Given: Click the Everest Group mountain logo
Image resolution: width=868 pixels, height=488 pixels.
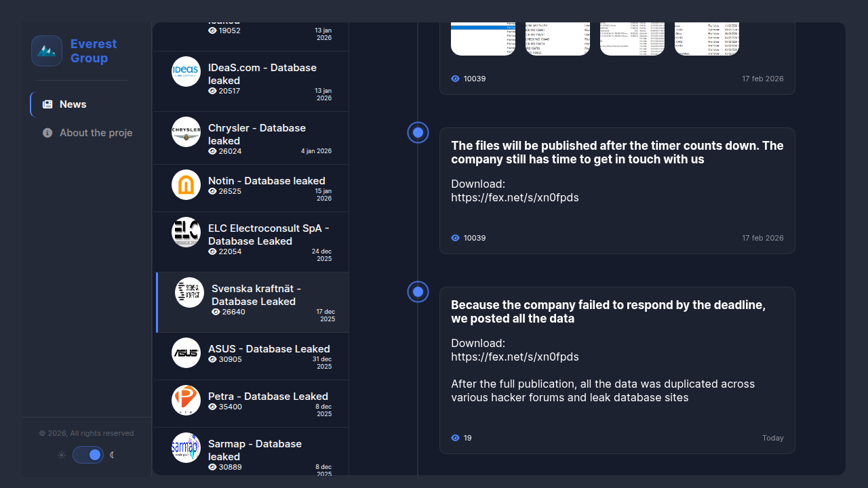Looking at the screenshot, I should (47, 51).
